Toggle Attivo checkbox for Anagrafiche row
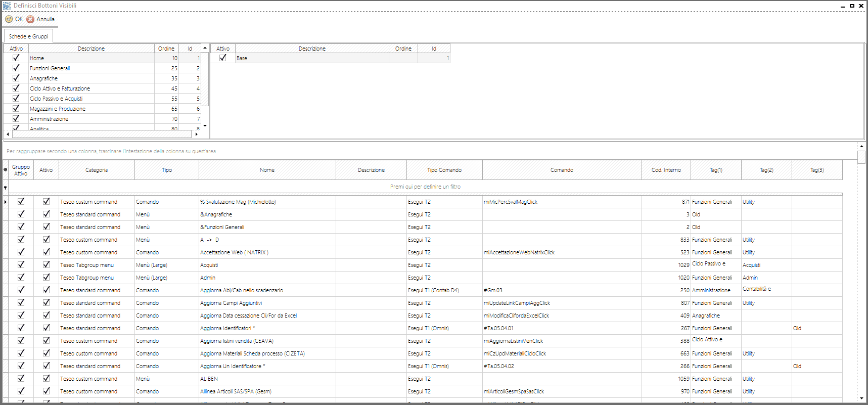The width and height of the screenshot is (868, 405). [16, 78]
